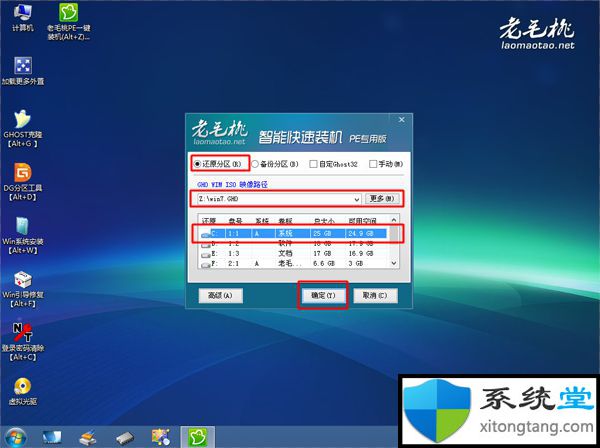600x448 pixels.
Task: Click C: drive icon in partition list
Action: [206, 234]
